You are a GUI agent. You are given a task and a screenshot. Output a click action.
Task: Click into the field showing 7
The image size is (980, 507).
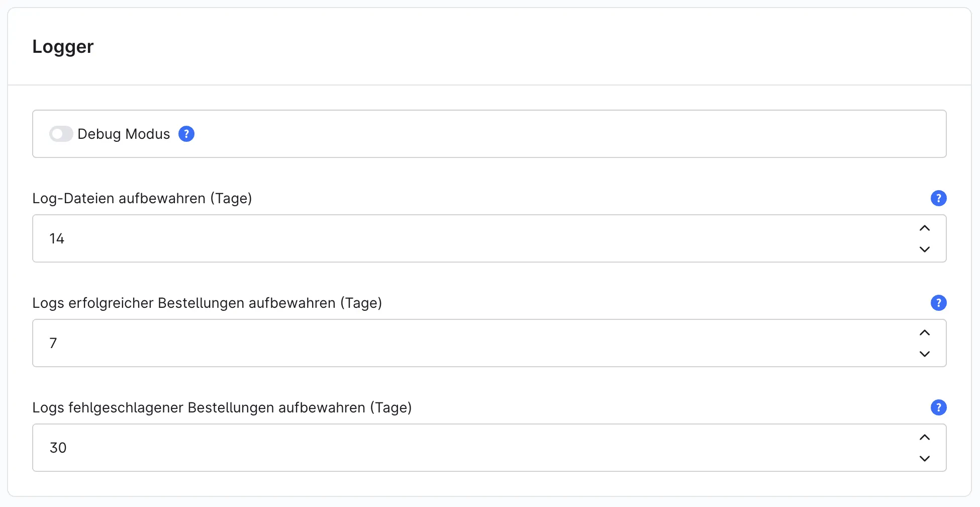tap(472, 343)
